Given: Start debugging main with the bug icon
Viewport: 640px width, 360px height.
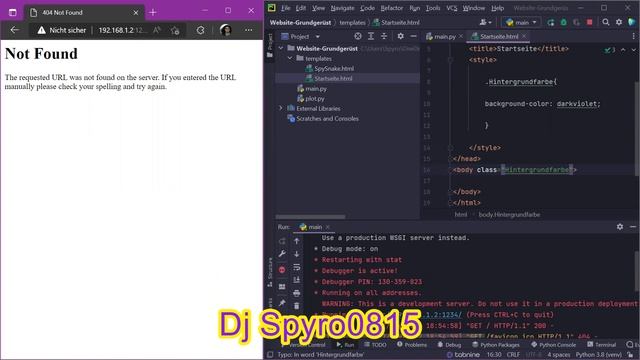Looking at the screenshot, I should coord(564,22).
